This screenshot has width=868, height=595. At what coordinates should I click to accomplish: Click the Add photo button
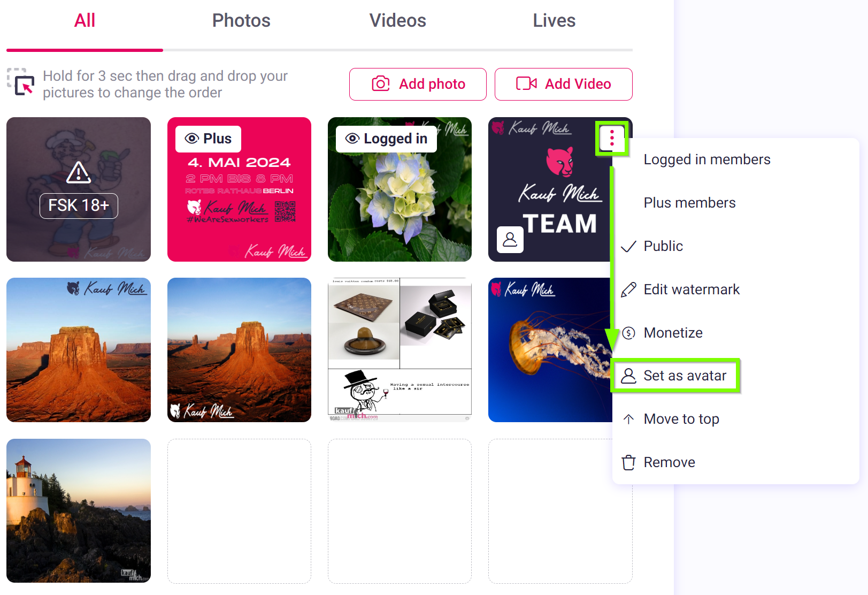[x=418, y=84]
